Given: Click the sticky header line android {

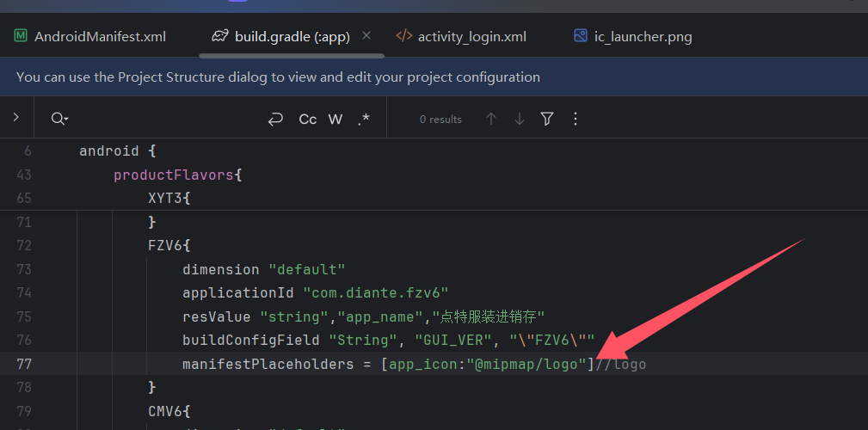Looking at the screenshot, I should click(117, 150).
